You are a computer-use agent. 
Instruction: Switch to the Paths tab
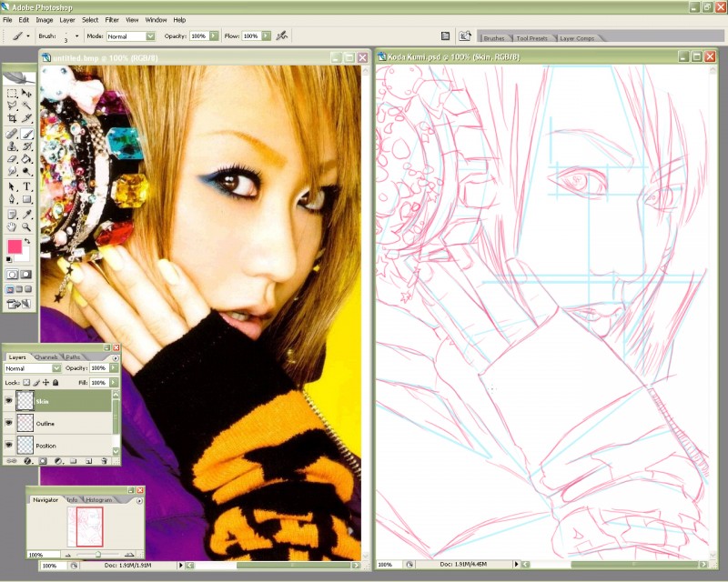(x=73, y=356)
